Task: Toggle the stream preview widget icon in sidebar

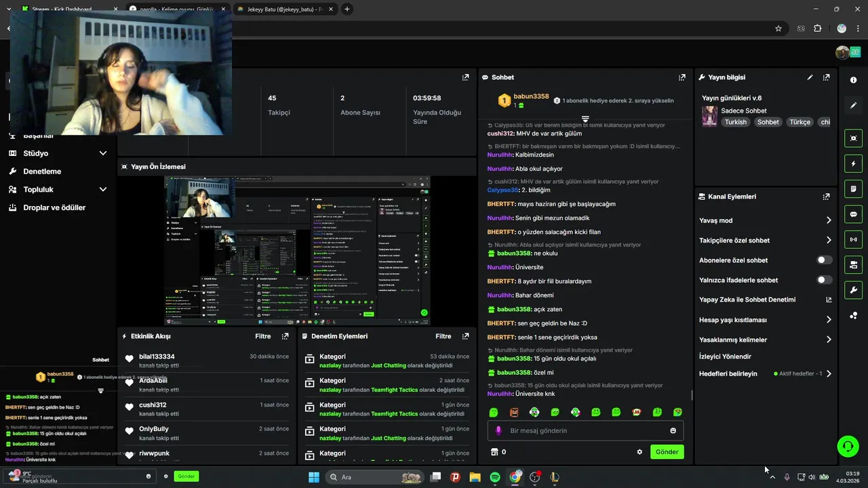Action: pos(853,138)
